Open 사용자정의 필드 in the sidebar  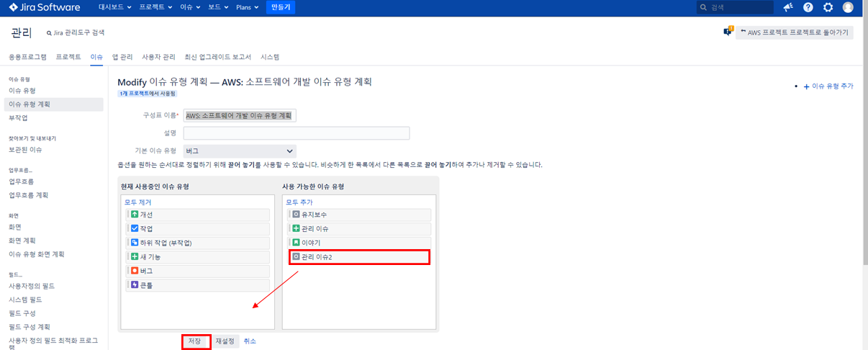pyautogui.click(x=32, y=287)
